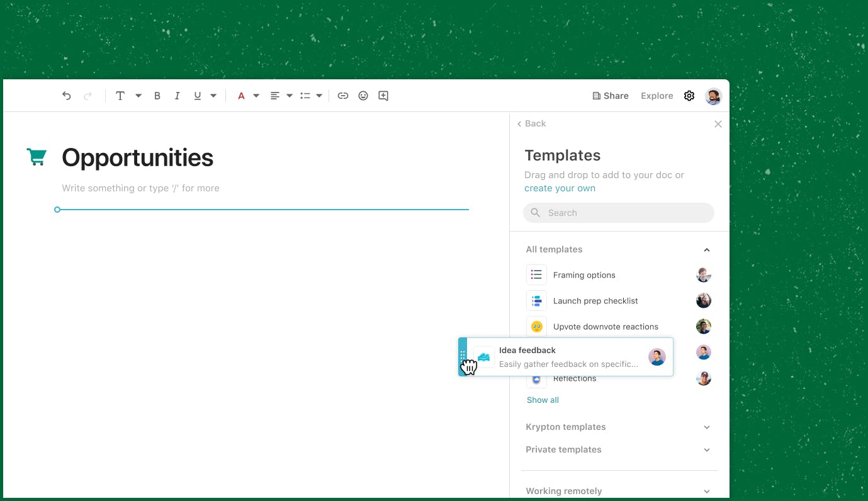Open the bullet list style dropdown
The width and height of the screenshot is (868, 501).
[x=319, y=96]
